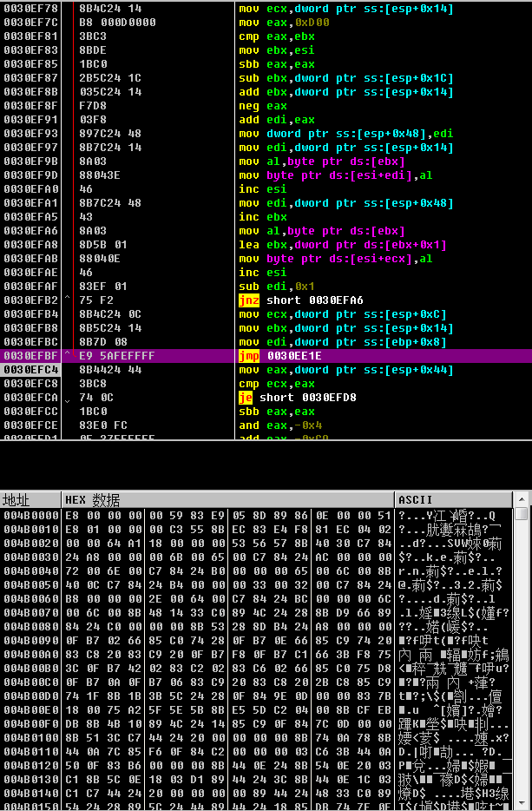This screenshot has height=811, width=532.
Task: Click the HEX 数据 column header
Action: click(x=227, y=499)
